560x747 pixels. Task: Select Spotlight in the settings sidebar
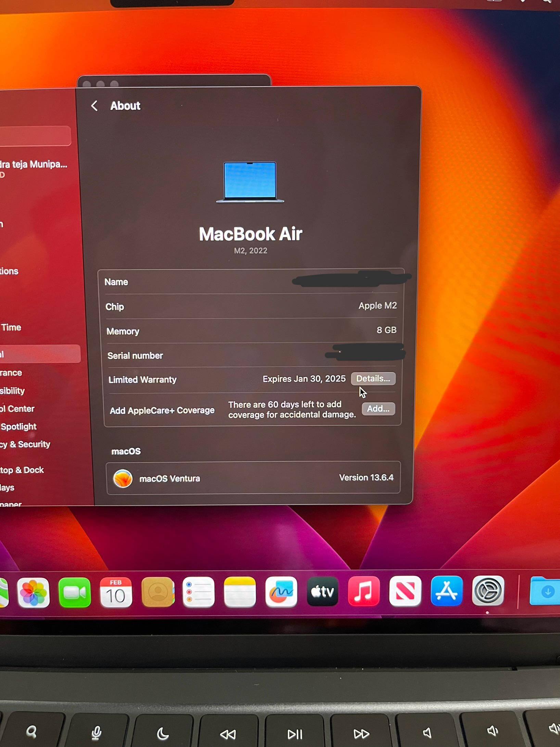click(19, 427)
